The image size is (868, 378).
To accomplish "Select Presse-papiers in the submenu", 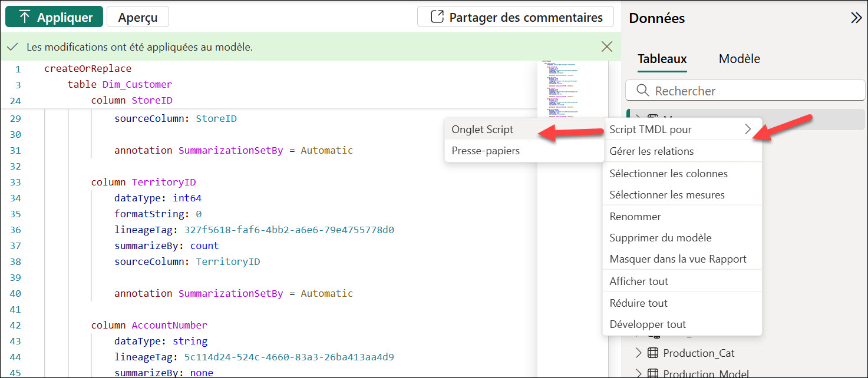I will click(486, 151).
